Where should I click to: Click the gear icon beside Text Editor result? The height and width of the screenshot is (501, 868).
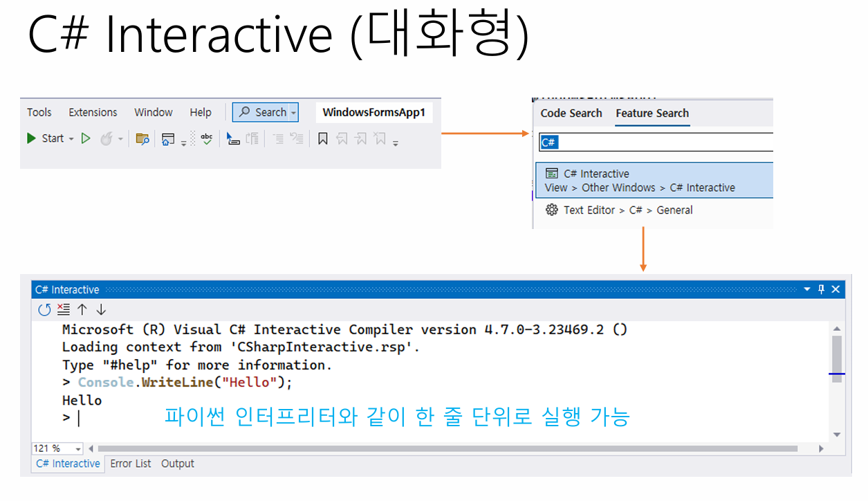551,210
